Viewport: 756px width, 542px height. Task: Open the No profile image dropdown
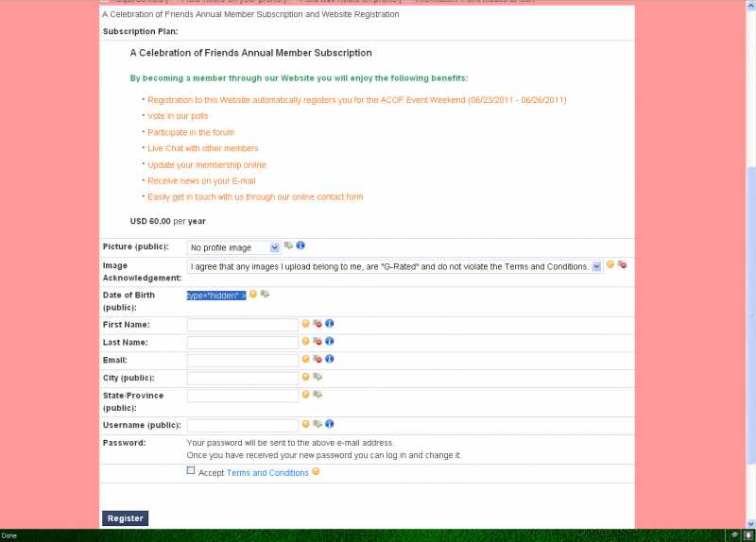(x=233, y=247)
